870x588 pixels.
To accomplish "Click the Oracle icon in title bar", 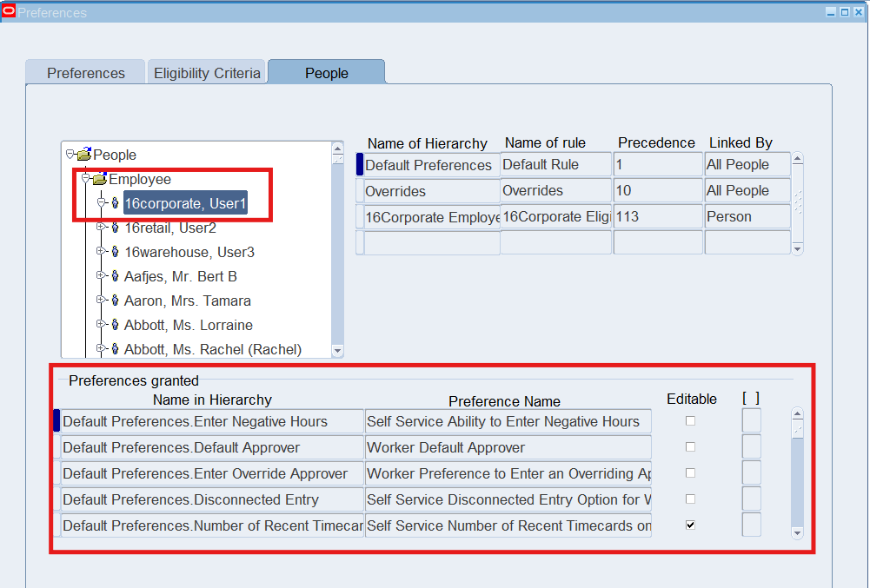I will pos(9,12).
